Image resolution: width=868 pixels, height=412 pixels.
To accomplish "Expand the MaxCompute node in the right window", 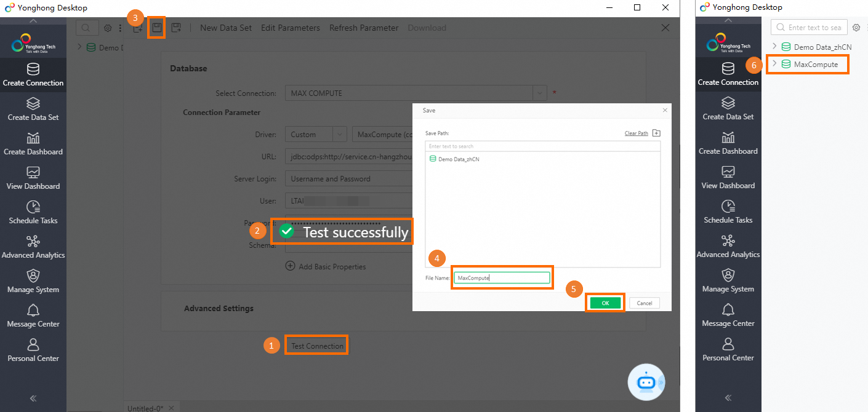I will click(x=774, y=63).
